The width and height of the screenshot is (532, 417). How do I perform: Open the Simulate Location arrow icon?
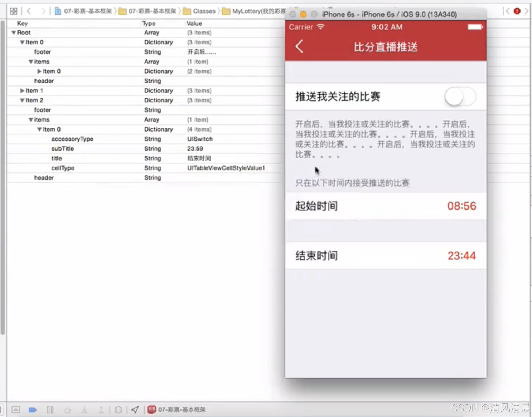pyautogui.click(x=135, y=409)
